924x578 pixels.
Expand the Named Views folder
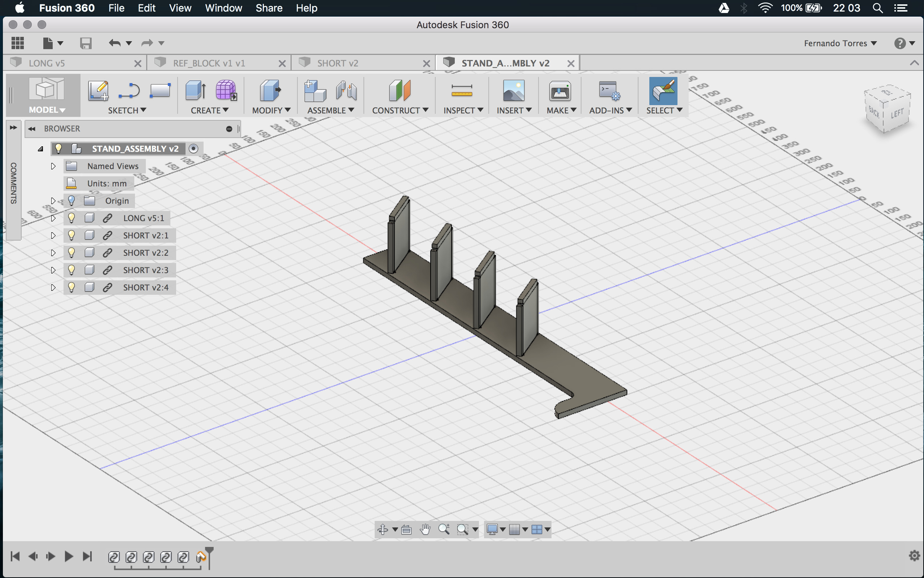pyautogui.click(x=53, y=166)
